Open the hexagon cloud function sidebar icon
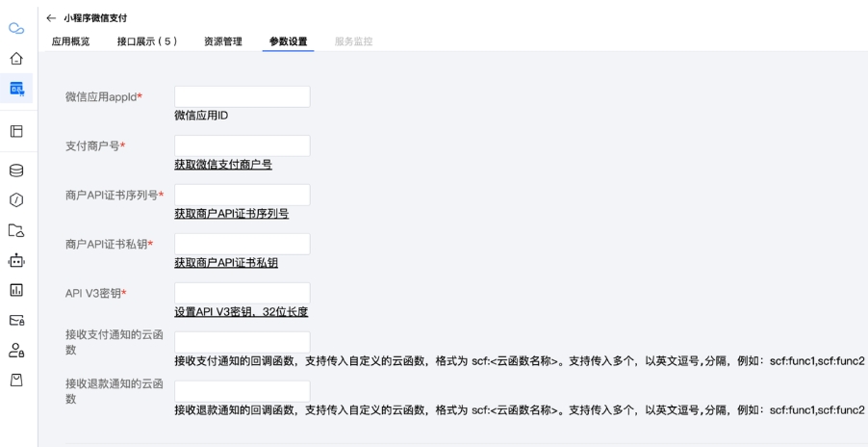This screenshot has width=868, height=447. (16, 200)
